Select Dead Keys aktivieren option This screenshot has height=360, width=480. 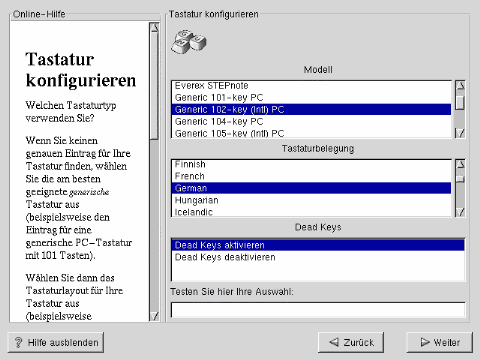point(318,245)
